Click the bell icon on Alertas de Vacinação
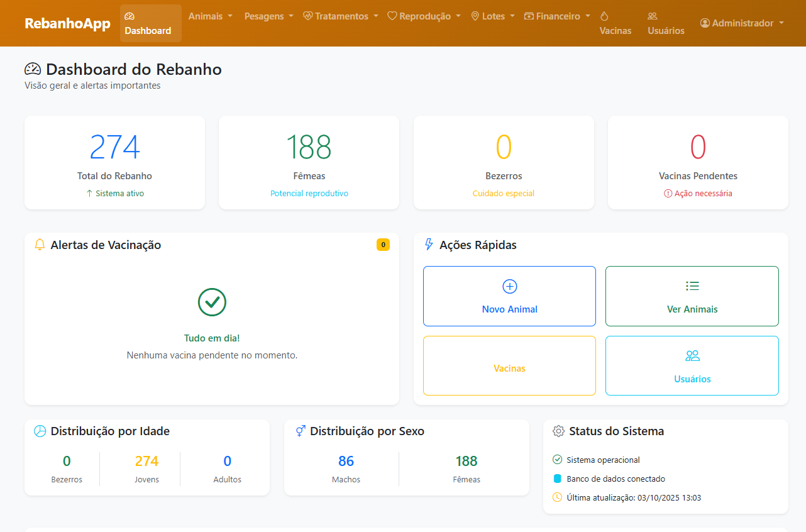The width and height of the screenshot is (806, 532). (40, 245)
